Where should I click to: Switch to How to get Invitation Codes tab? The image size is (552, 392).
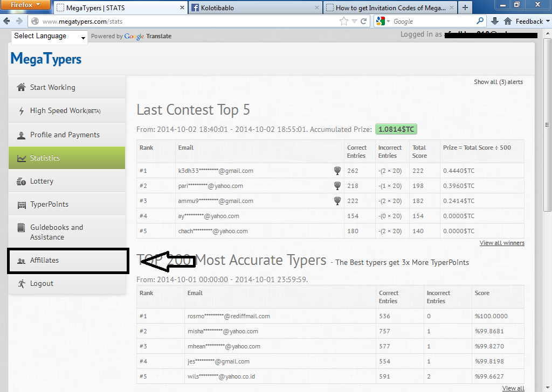coord(390,8)
